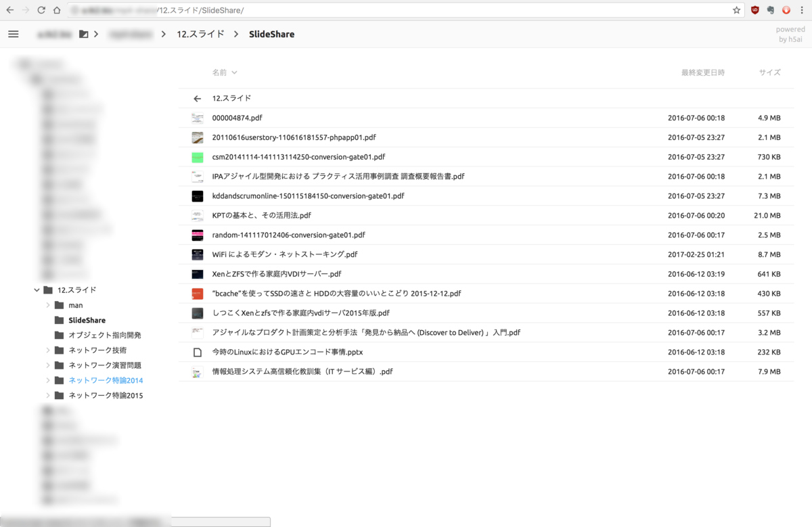Expand ネットワーク特論2014 tree folder

pos(48,380)
